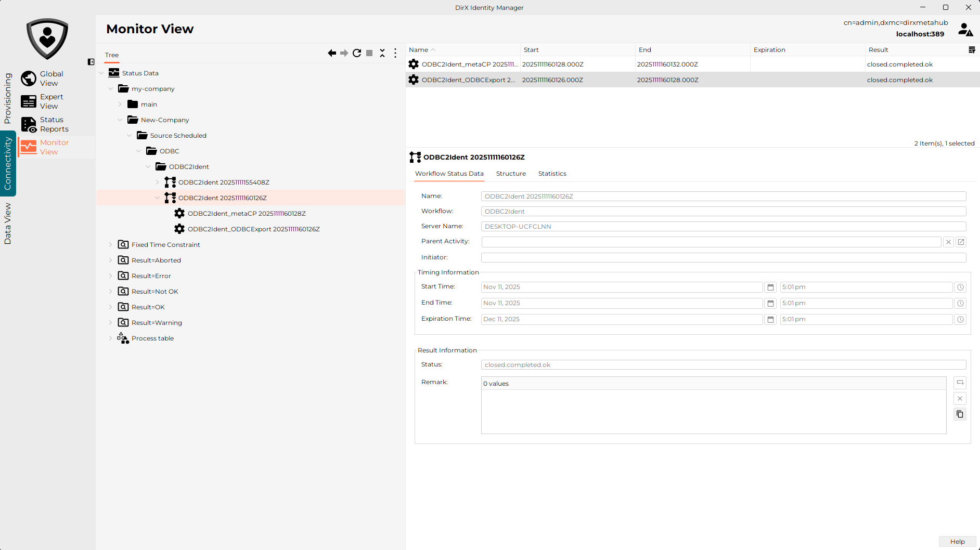This screenshot has width=980, height=550.
Task: Click the Remark delete value icon
Action: (x=960, y=399)
